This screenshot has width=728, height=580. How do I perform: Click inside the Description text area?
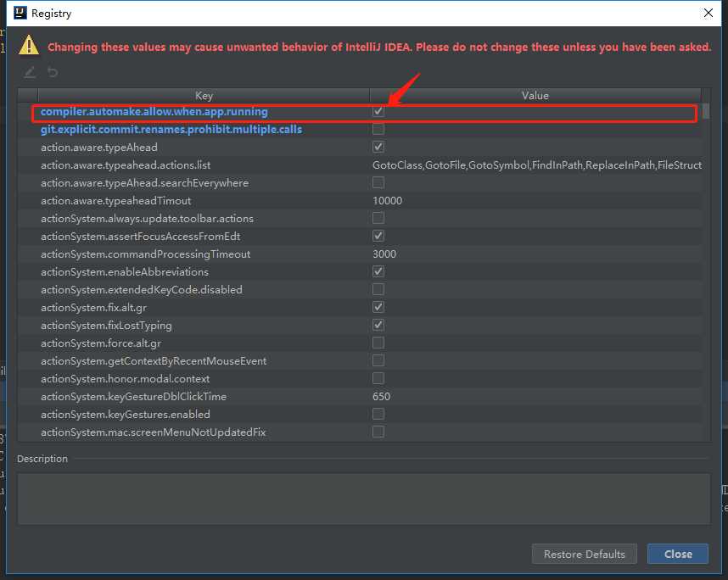(363, 499)
